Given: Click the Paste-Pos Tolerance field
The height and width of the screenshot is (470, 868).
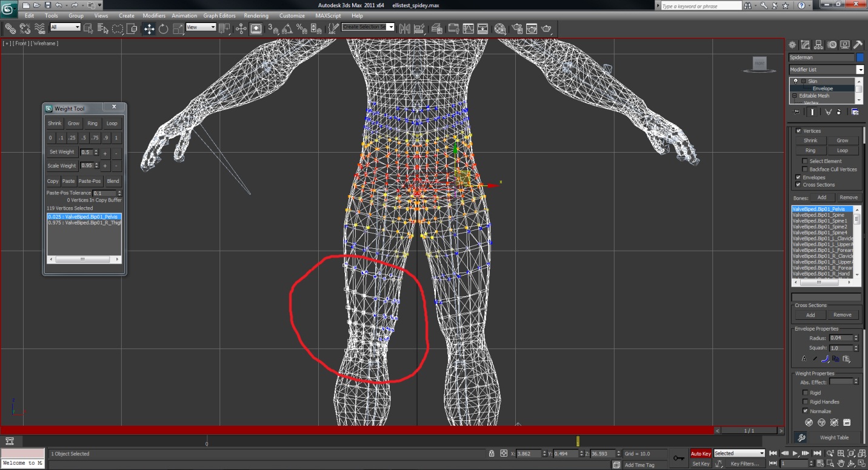Looking at the screenshot, I should click(104, 193).
